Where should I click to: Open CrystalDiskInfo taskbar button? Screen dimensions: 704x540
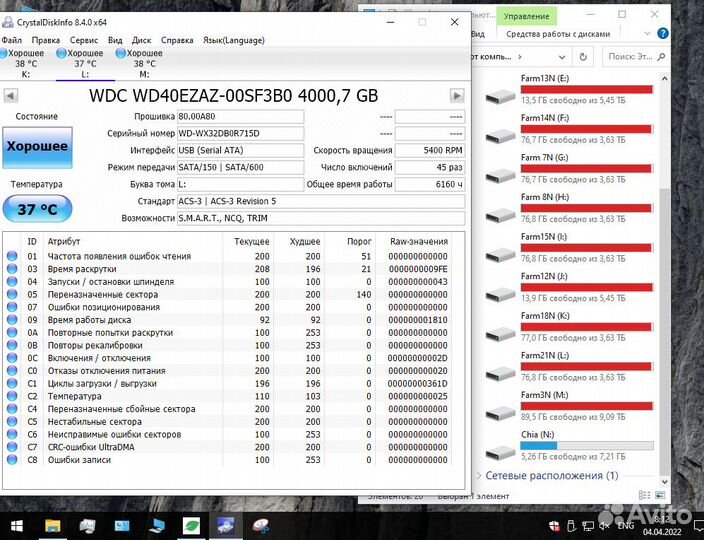click(225, 526)
